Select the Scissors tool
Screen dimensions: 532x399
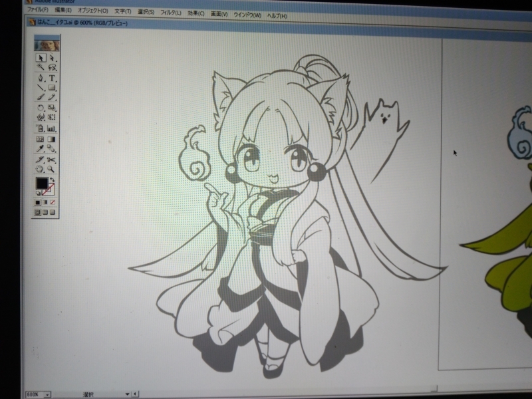[52, 160]
